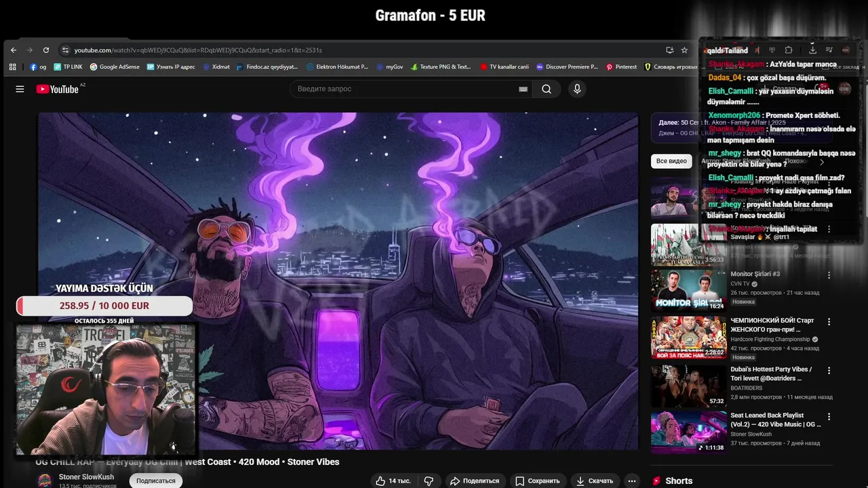Open the install app icon in address bar
Viewport: 868px width, 488px height.
(x=670, y=50)
